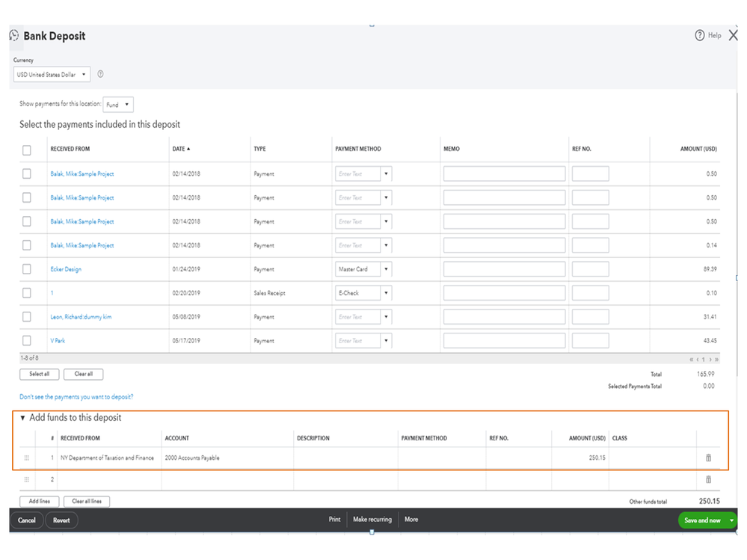
Task: Check the first Balak, Mike:Sample Project payment
Action: (x=27, y=173)
